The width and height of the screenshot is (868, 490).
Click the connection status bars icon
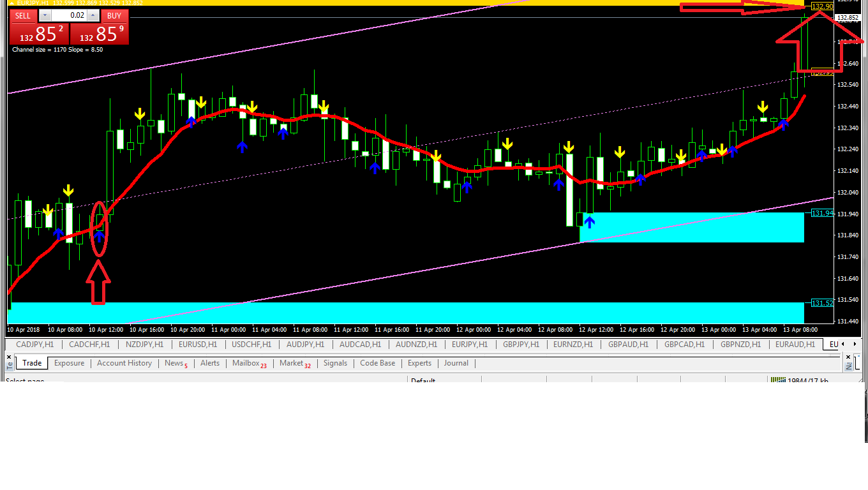(x=777, y=380)
